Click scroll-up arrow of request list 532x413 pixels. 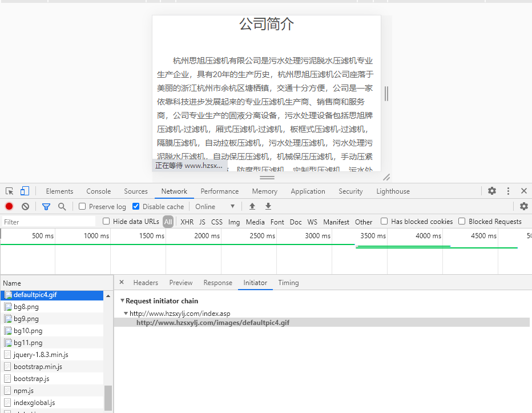tap(108, 296)
